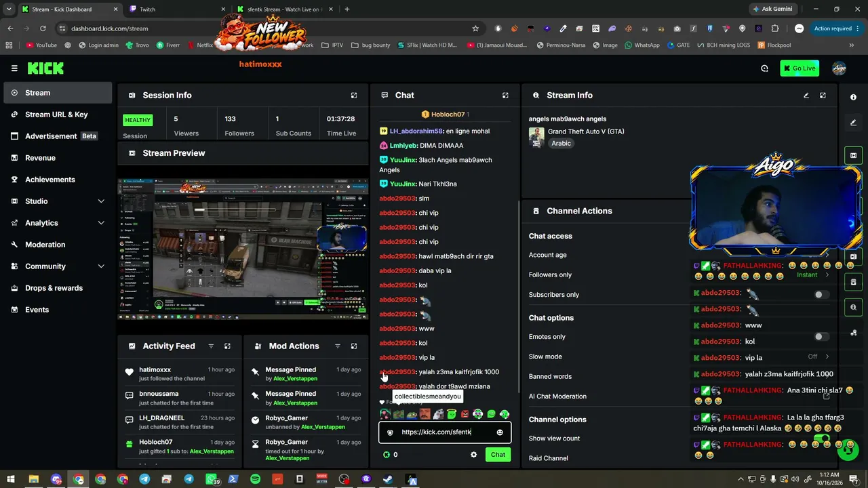Expand the Mod Actions panel
Viewport: 868px width, 488px height.
tap(354, 346)
